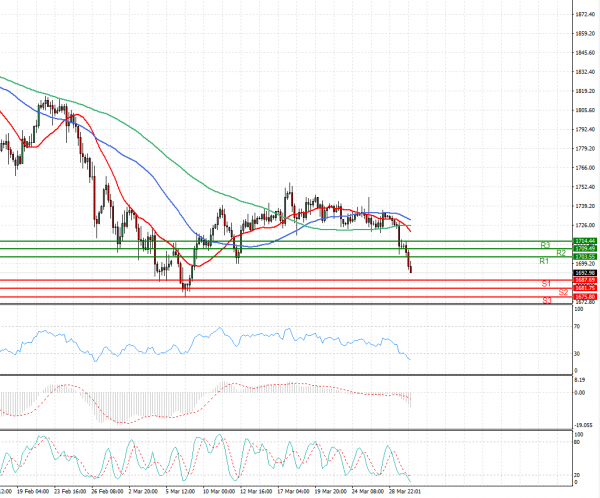The width and height of the screenshot is (600, 498).
Task: Click the red 1675.80 support price tag
Action: tap(585, 297)
